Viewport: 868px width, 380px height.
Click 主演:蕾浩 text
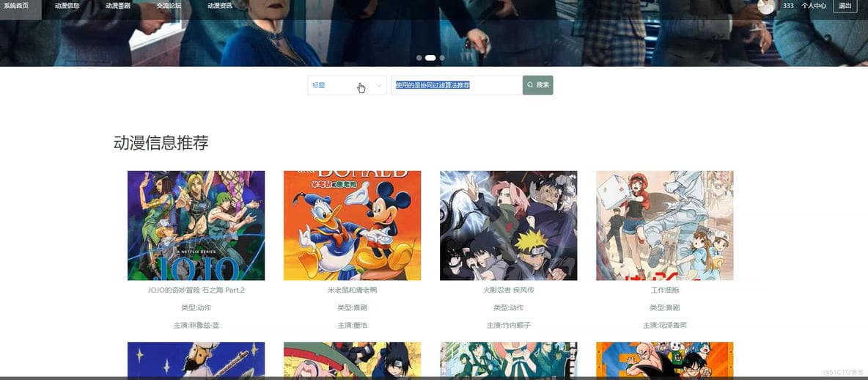352,326
